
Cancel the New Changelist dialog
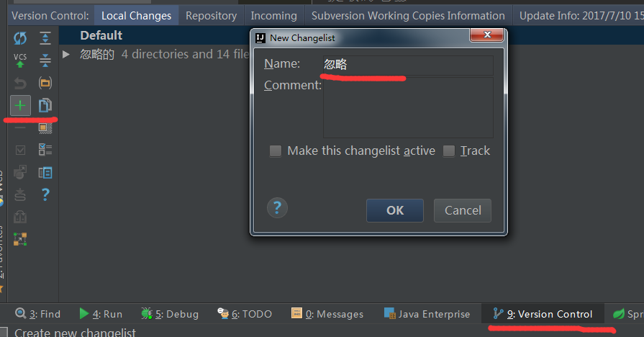click(463, 210)
